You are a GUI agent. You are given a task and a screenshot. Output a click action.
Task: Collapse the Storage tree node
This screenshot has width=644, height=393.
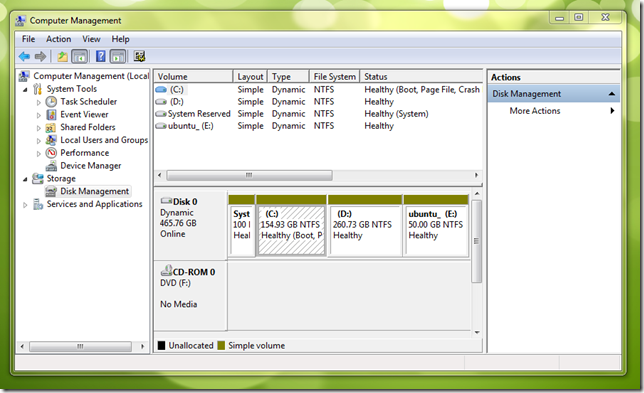click(25, 179)
